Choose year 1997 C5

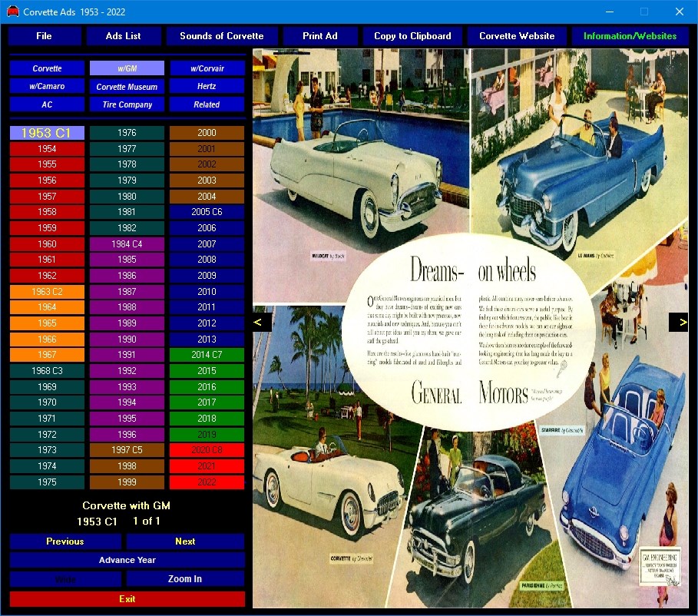point(127,450)
